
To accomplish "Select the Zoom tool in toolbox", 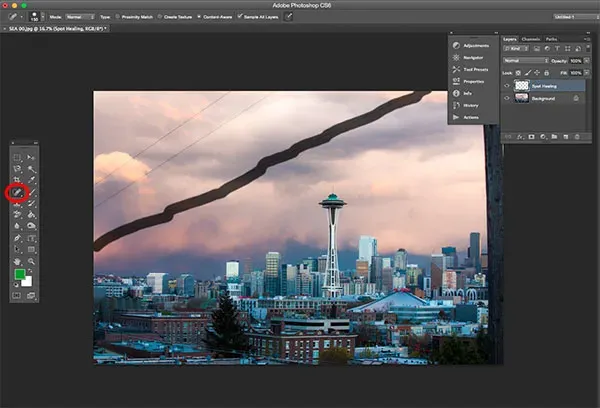I will (31, 261).
